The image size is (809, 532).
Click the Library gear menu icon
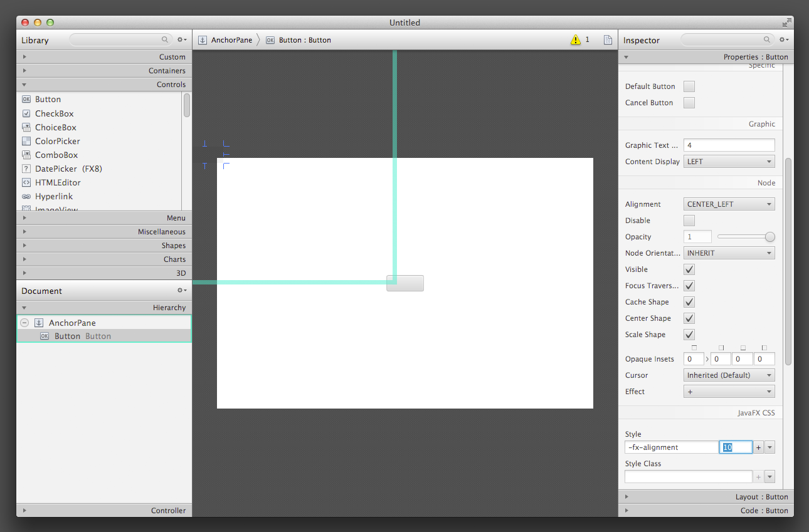point(182,40)
